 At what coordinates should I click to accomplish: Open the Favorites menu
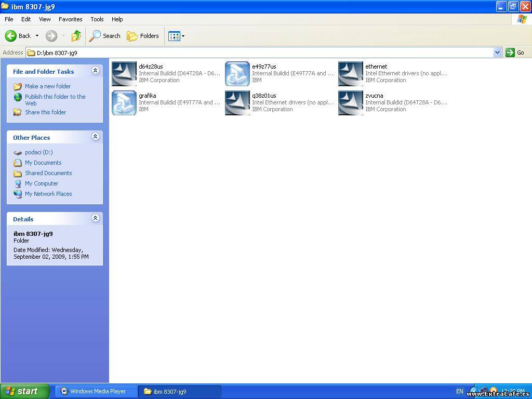[71, 19]
